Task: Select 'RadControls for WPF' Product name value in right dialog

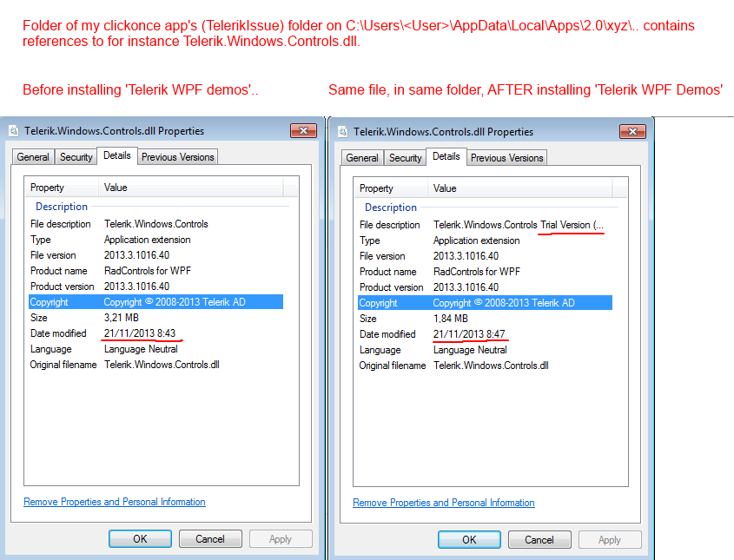Action: click(477, 272)
